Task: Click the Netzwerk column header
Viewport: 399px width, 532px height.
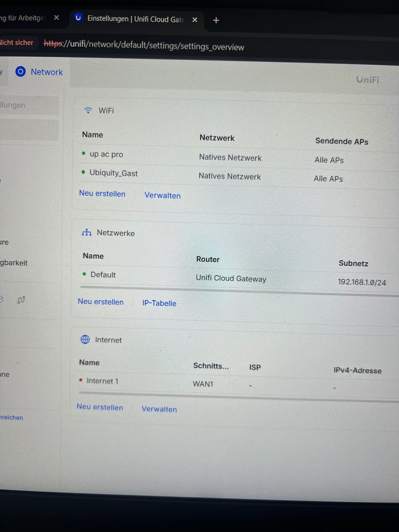Action: (217, 138)
